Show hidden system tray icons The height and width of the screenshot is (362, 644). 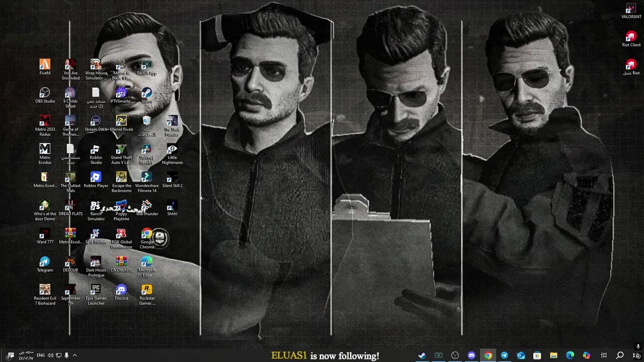pyautogui.click(x=74, y=355)
